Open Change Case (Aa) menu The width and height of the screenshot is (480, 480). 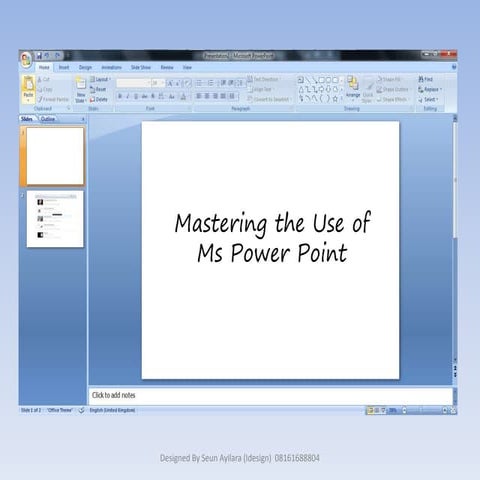[x=172, y=97]
